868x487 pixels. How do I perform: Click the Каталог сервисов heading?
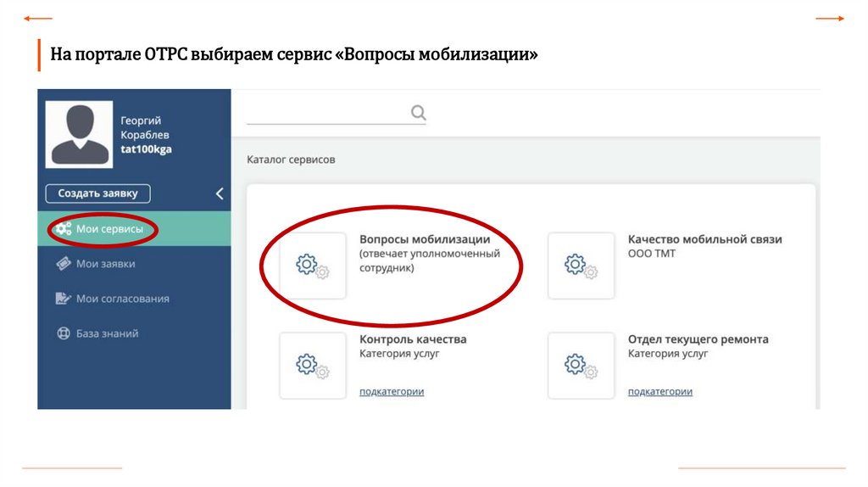point(291,160)
